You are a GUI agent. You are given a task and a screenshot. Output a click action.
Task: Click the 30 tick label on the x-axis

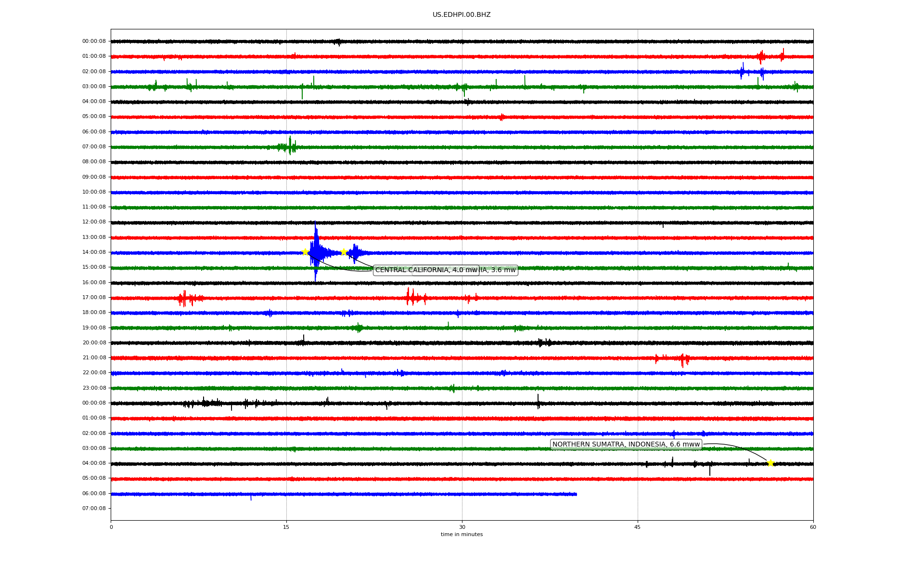(x=462, y=527)
